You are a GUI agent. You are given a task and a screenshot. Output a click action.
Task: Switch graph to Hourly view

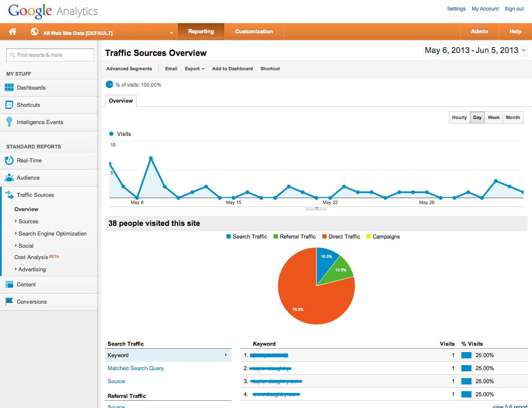(x=459, y=117)
